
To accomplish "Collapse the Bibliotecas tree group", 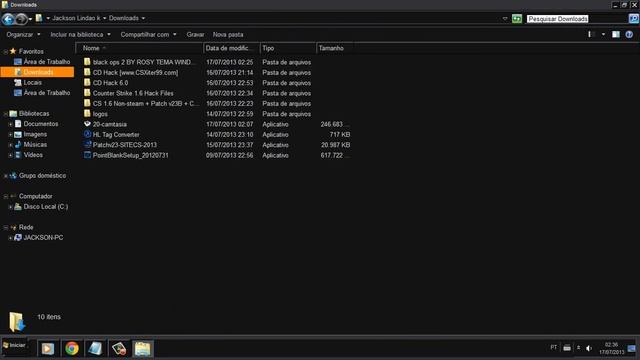I will (5, 114).
